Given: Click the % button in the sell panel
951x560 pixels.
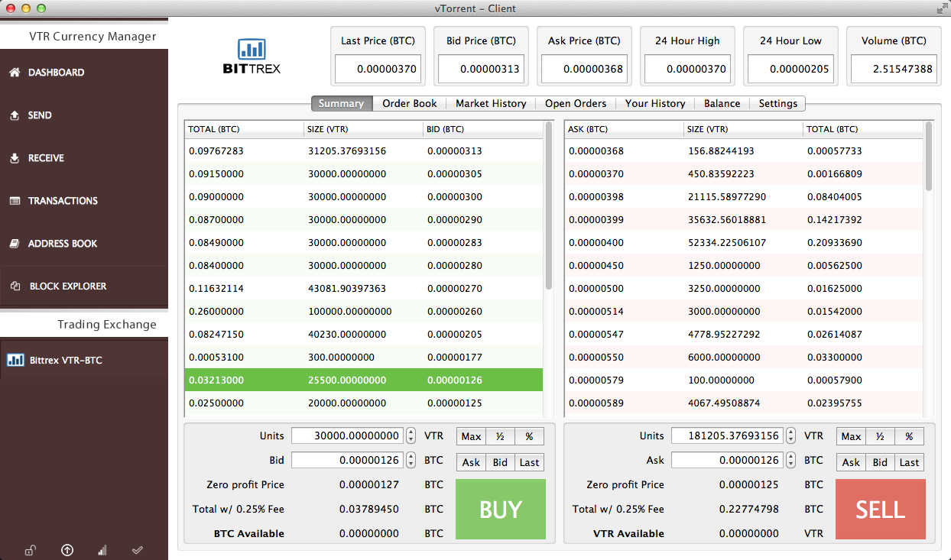Looking at the screenshot, I should point(909,436).
